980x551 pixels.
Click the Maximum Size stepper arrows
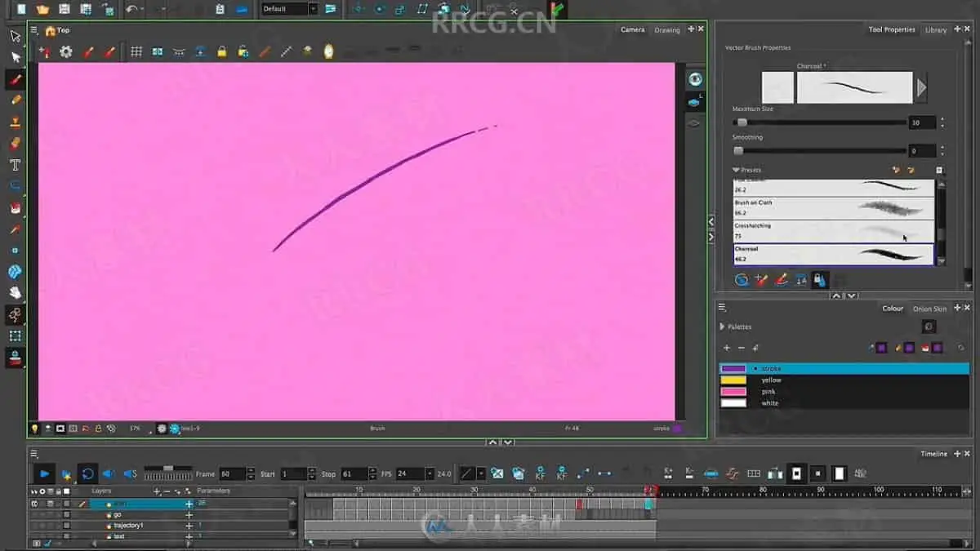click(942, 122)
